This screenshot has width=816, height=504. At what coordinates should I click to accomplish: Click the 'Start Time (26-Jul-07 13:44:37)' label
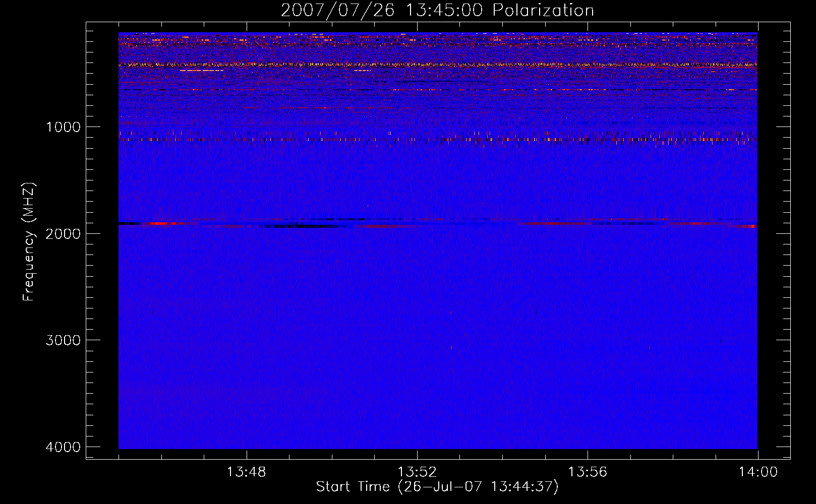tap(437, 487)
